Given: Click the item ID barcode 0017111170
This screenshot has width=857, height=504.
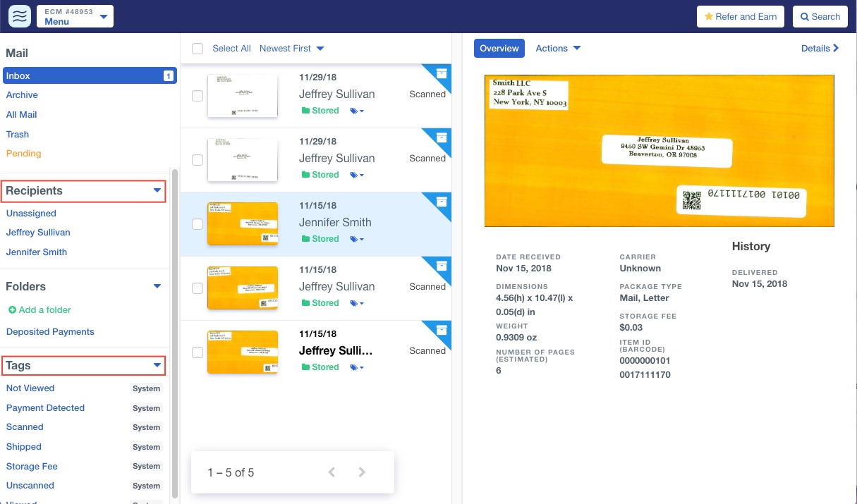Looking at the screenshot, I should pyautogui.click(x=645, y=375).
